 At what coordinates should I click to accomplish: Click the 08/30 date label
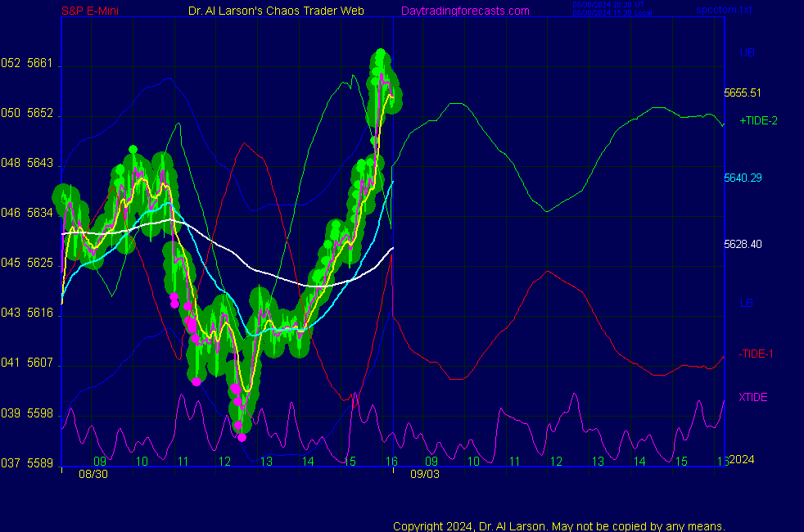tap(93, 474)
